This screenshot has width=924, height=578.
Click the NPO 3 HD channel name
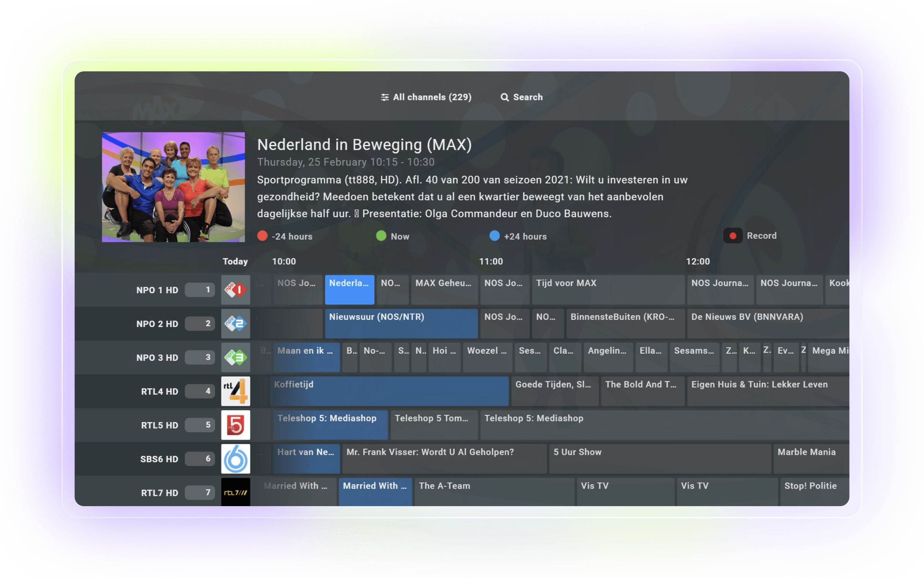[x=157, y=358]
